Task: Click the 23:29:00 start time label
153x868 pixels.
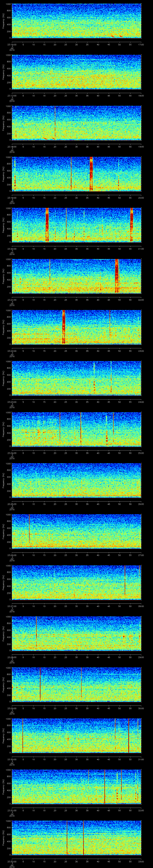Action: 12,708
